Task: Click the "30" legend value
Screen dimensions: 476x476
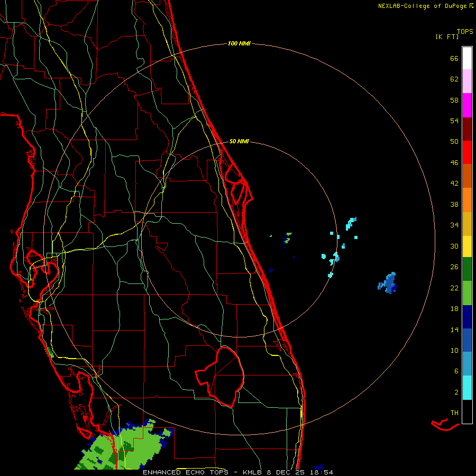Action: coord(454,246)
